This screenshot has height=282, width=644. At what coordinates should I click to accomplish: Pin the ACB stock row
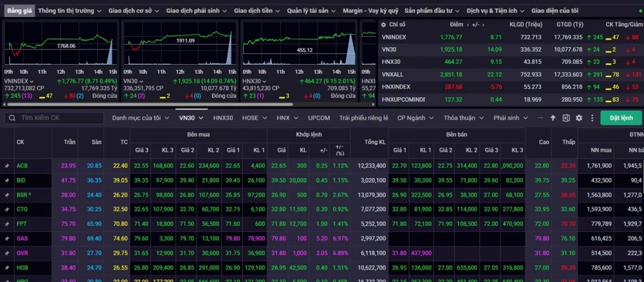7,166
